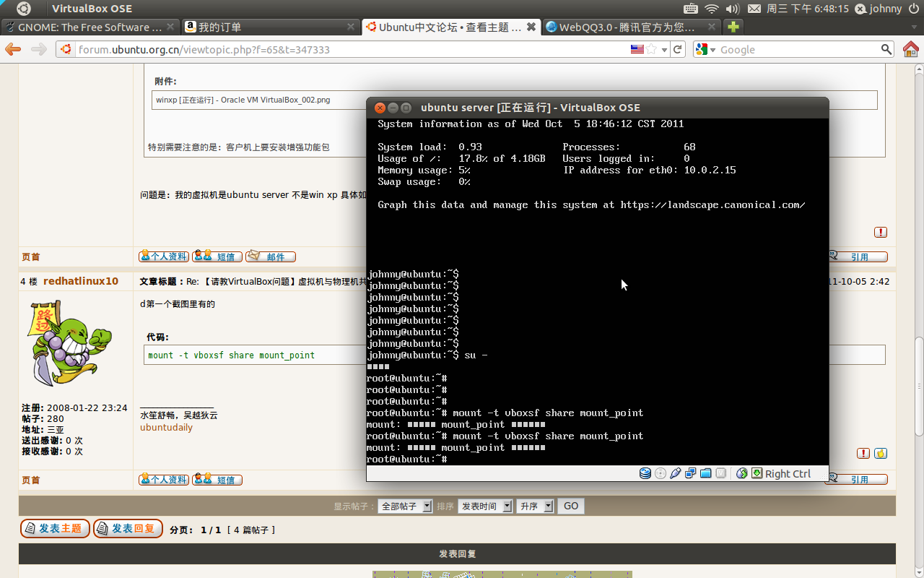
Task: Open the keyboard input indicator
Action: (691, 9)
